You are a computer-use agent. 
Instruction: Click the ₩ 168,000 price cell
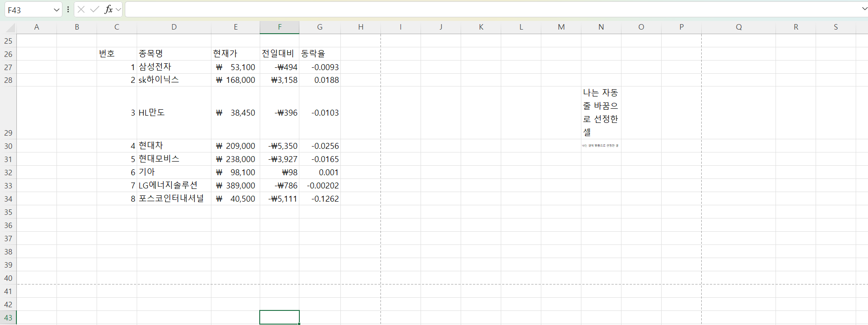click(236, 80)
